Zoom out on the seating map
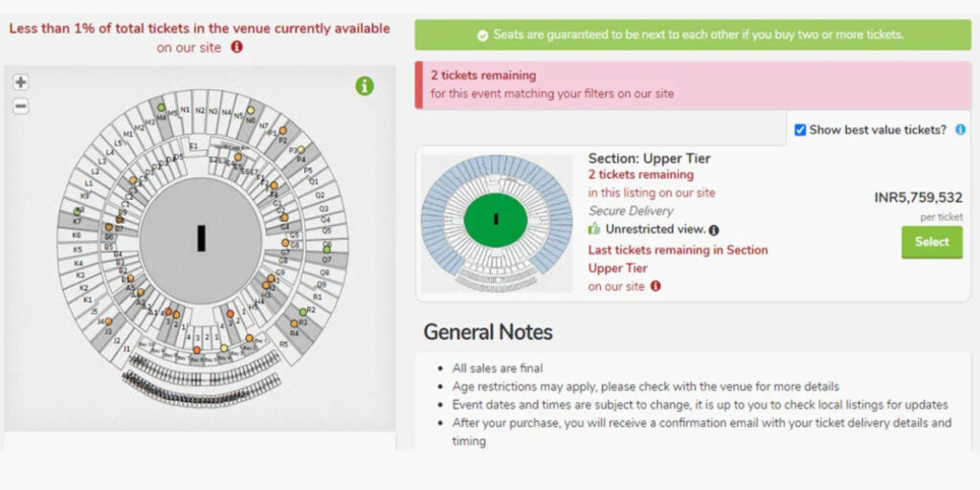The height and width of the screenshot is (490, 980). (21, 106)
